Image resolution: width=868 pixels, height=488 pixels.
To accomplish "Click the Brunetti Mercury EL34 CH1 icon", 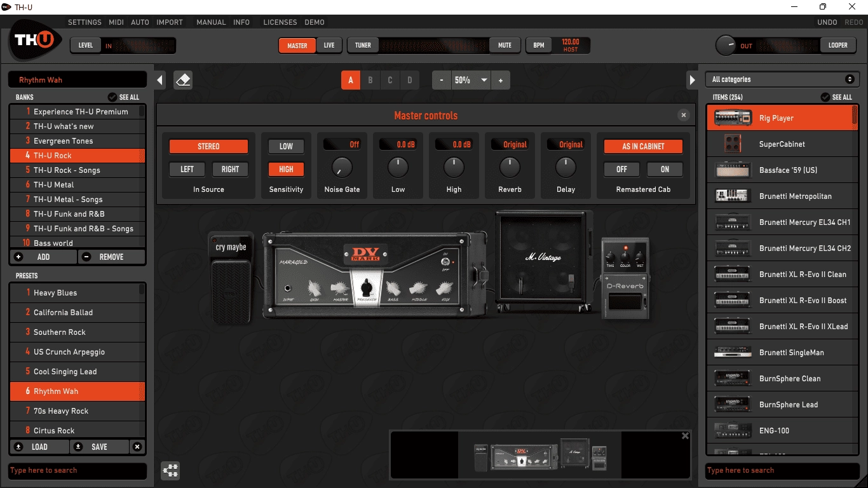I will pos(733,222).
